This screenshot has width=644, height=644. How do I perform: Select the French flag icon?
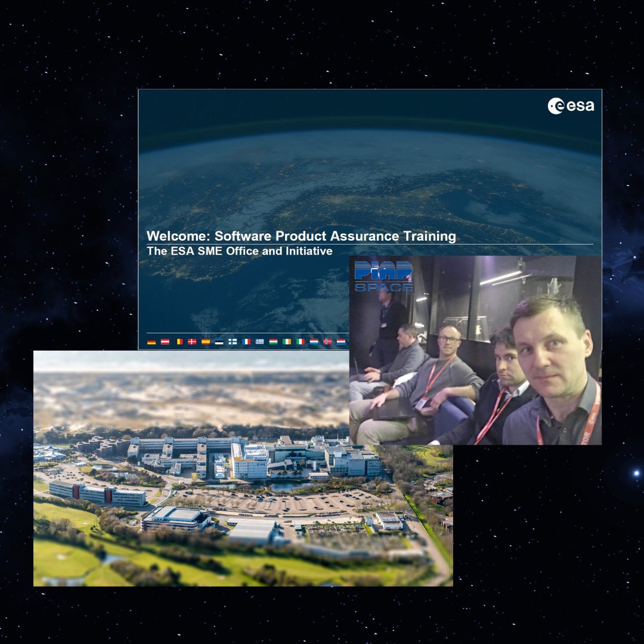(246, 342)
